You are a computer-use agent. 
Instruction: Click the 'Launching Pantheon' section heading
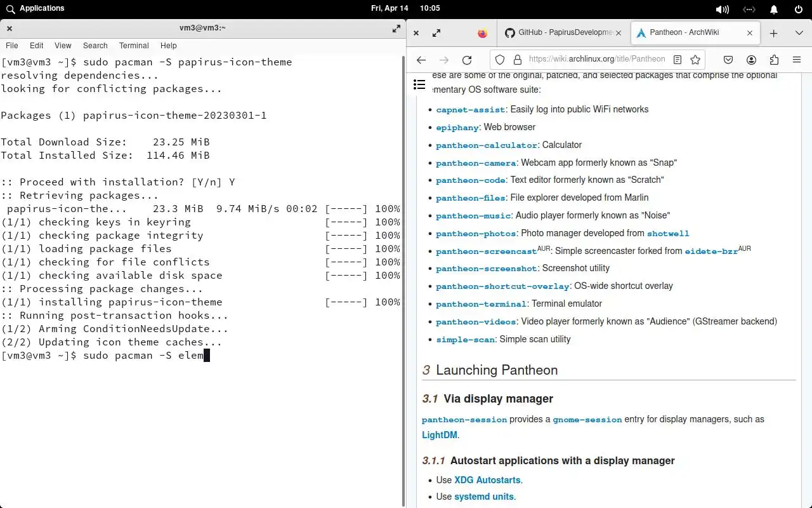pyautogui.click(x=497, y=370)
